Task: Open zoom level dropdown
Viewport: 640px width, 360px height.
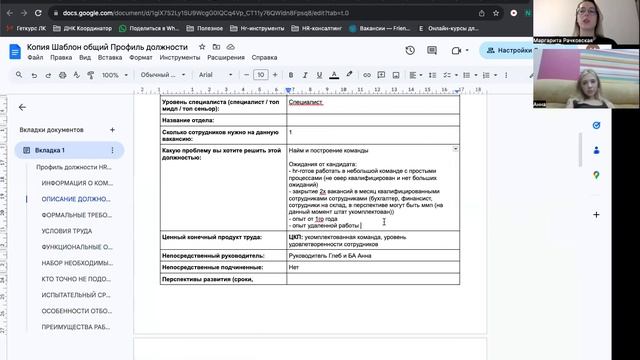Action: (x=114, y=75)
